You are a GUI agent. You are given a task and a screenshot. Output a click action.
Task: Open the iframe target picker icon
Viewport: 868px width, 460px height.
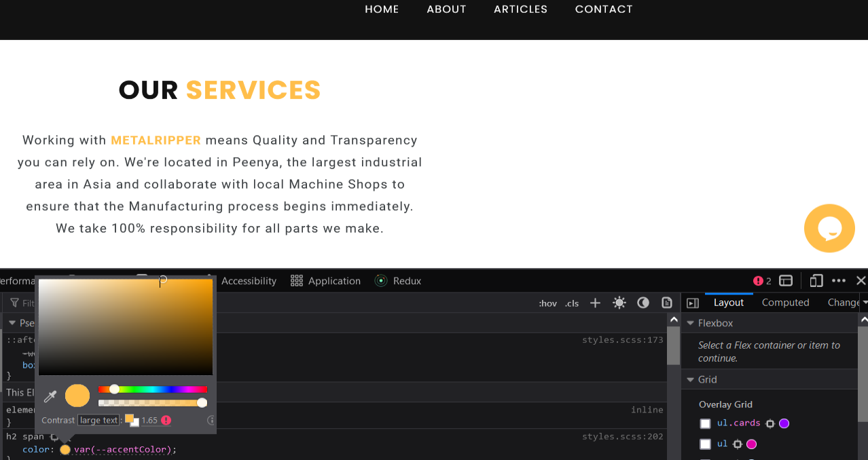786,281
